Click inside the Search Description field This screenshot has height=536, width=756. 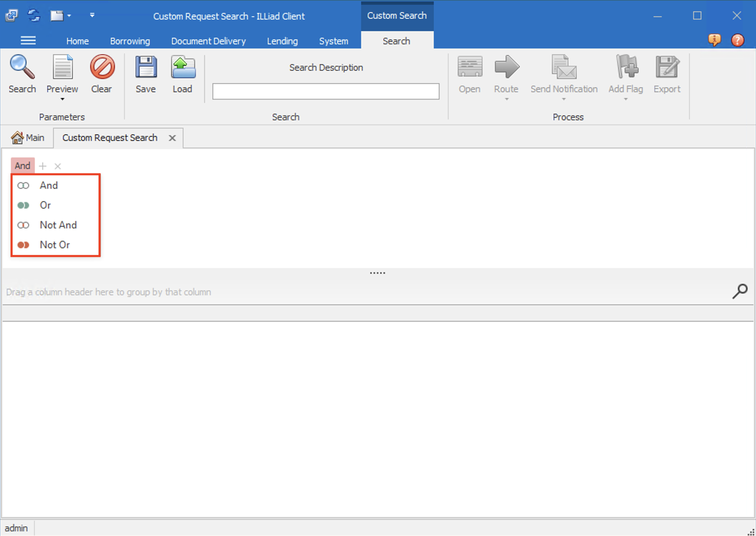click(x=326, y=91)
